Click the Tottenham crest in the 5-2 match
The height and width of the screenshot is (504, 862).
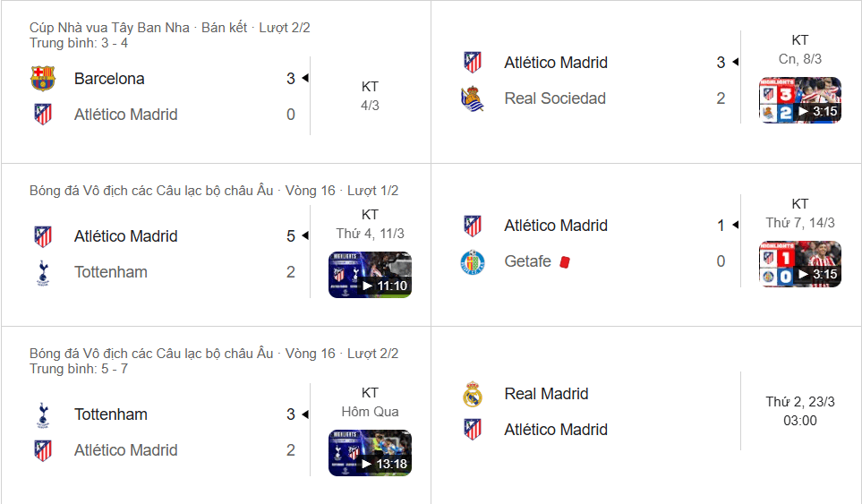(x=42, y=272)
